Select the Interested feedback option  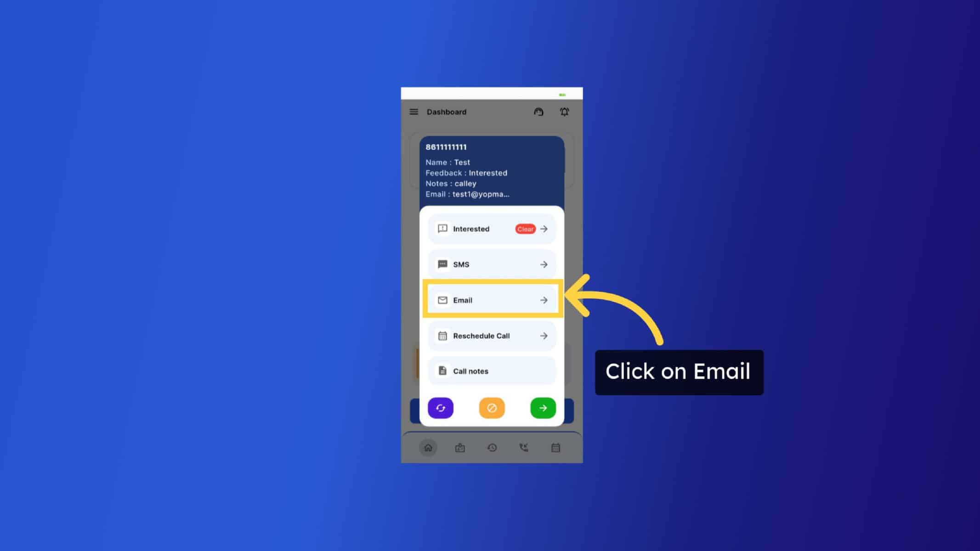491,229
